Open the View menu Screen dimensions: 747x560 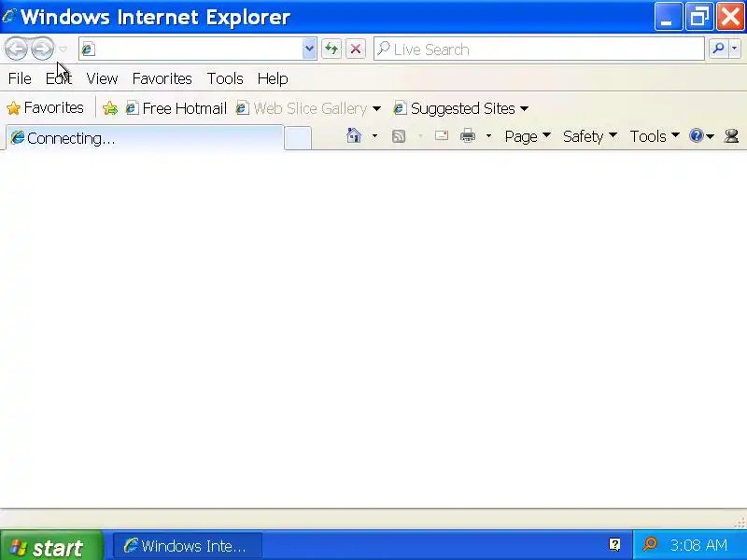(x=102, y=78)
